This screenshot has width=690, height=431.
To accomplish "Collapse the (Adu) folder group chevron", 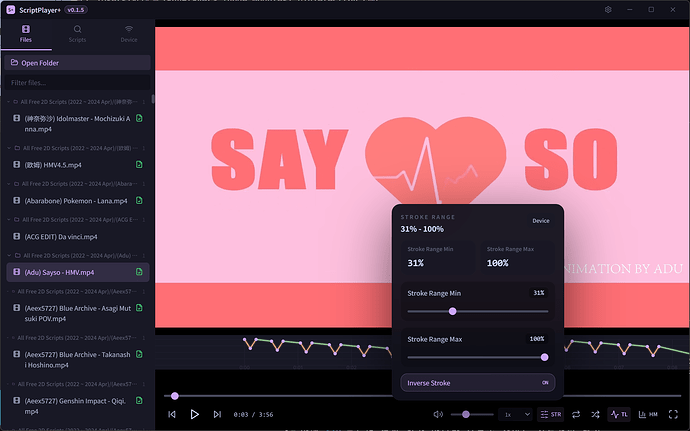I will (9, 255).
